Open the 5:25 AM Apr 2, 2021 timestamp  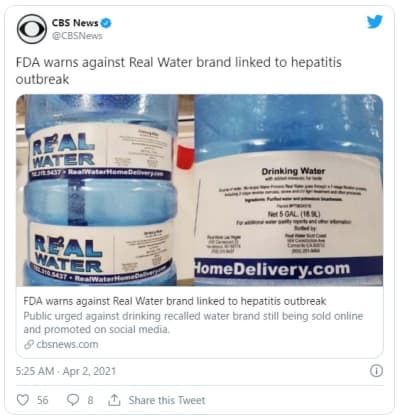[x=66, y=371]
